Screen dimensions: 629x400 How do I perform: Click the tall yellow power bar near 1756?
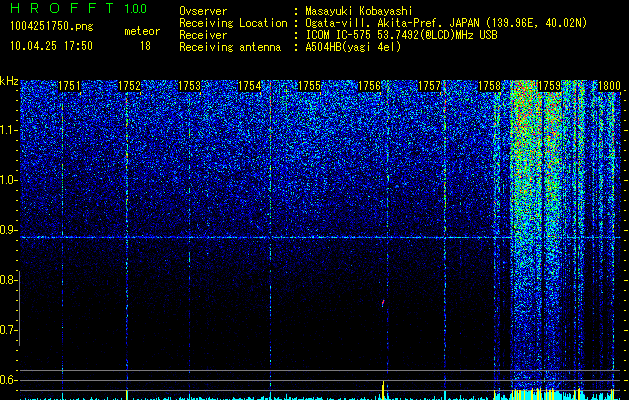[383, 390]
